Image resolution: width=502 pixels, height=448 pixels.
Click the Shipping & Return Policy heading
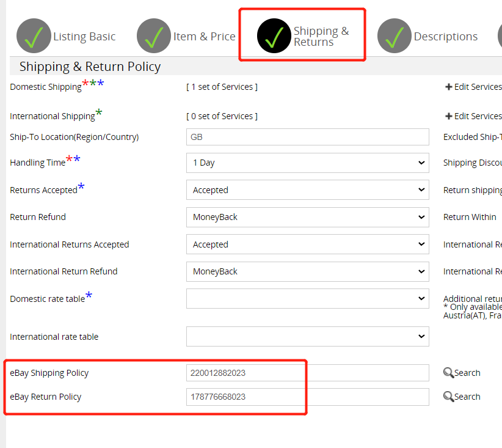[x=90, y=67]
